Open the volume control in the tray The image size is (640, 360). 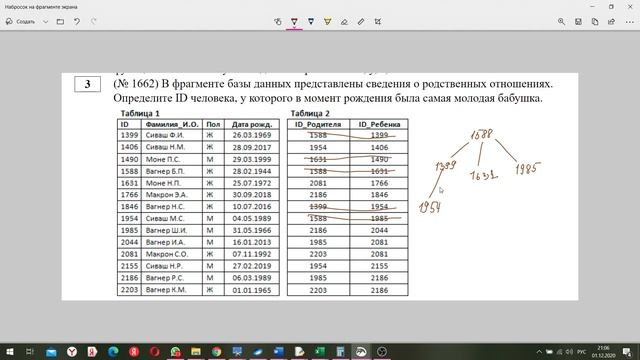click(x=569, y=351)
